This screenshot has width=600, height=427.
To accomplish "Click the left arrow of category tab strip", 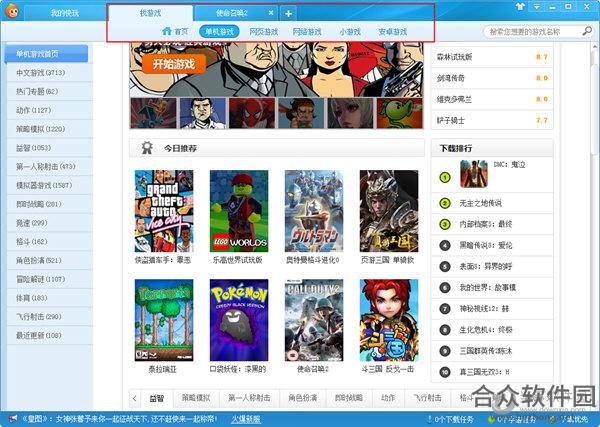I will pos(135,398).
